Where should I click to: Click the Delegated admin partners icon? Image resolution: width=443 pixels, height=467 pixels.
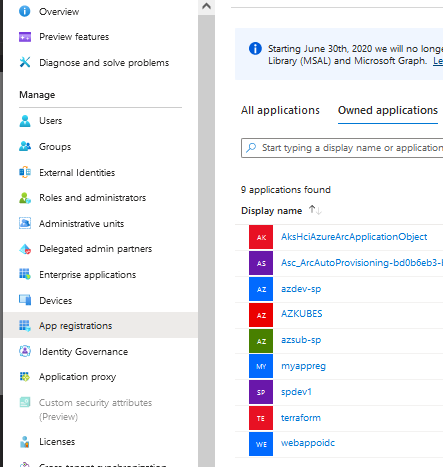[x=25, y=249]
